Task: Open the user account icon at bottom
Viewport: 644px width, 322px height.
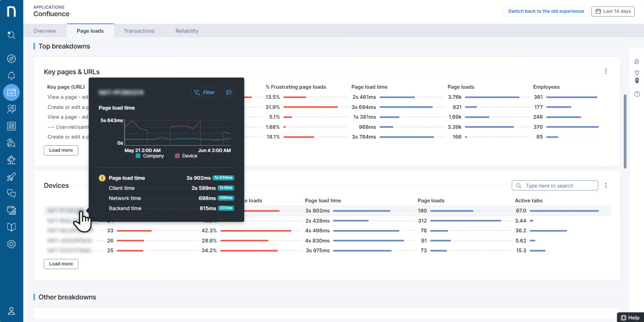Action: [x=12, y=311]
